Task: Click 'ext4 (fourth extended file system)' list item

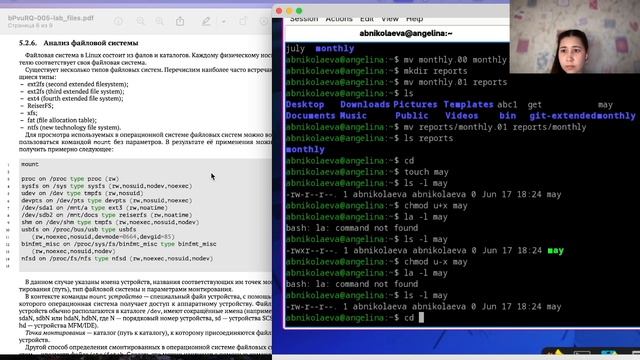Action: click(x=75, y=98)
